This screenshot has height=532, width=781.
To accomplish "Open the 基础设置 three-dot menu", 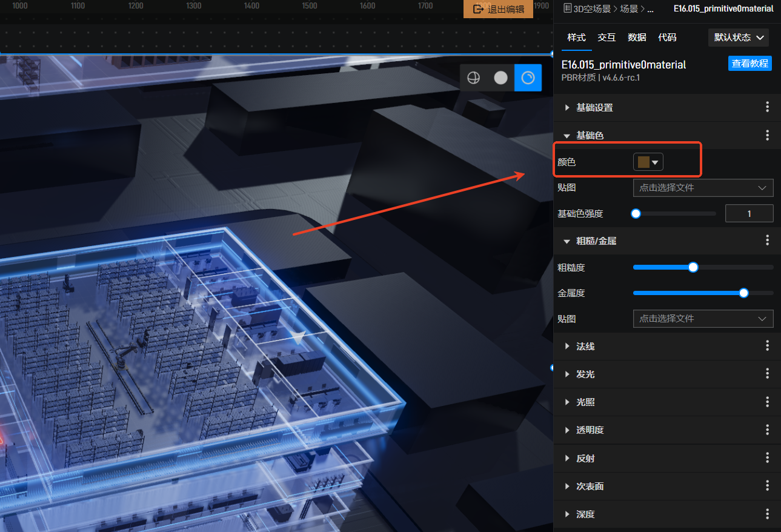I will (x=767, y=107).
